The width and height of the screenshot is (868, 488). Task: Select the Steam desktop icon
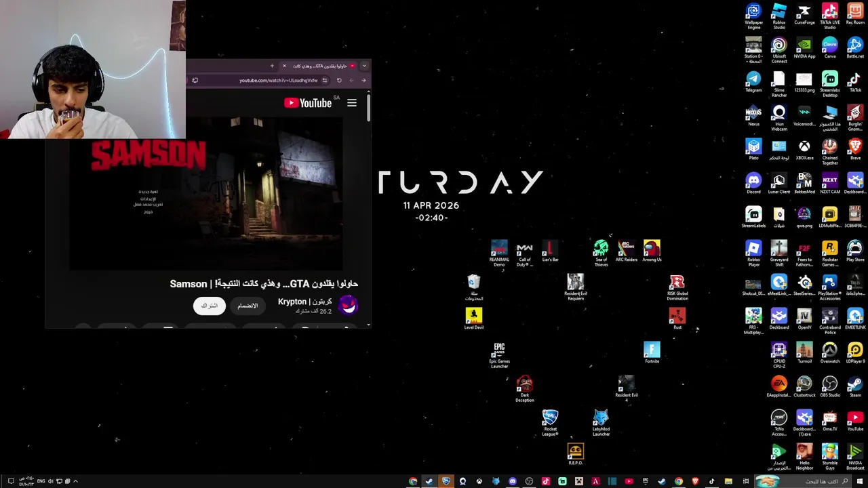point(855,388)
